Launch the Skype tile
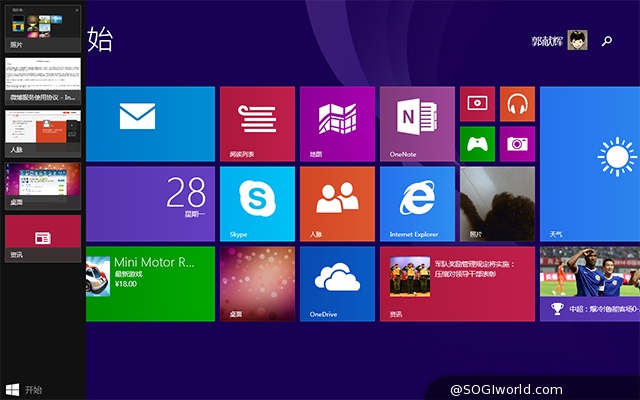 pos(257,204)
